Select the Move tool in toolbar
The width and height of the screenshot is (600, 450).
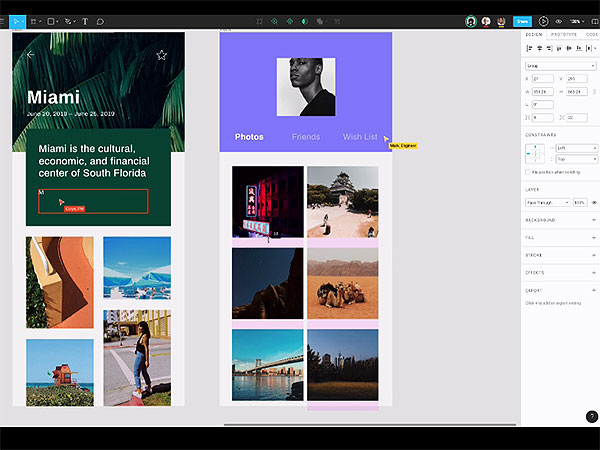[x=16, y=21]
